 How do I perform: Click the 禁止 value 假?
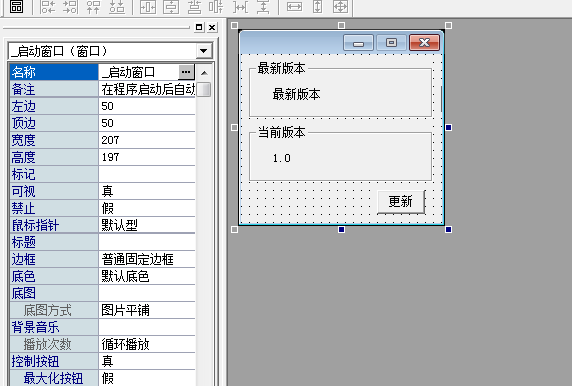point(147,208)
